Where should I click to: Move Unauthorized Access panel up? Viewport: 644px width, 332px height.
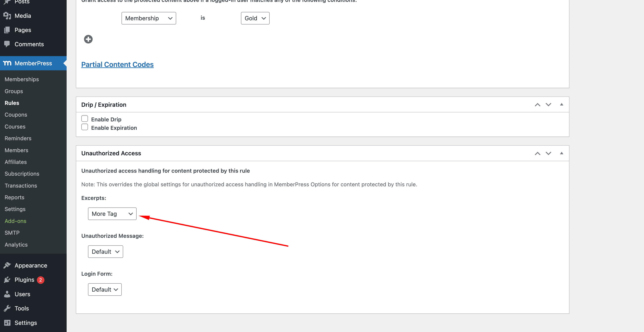coord(538,153)
